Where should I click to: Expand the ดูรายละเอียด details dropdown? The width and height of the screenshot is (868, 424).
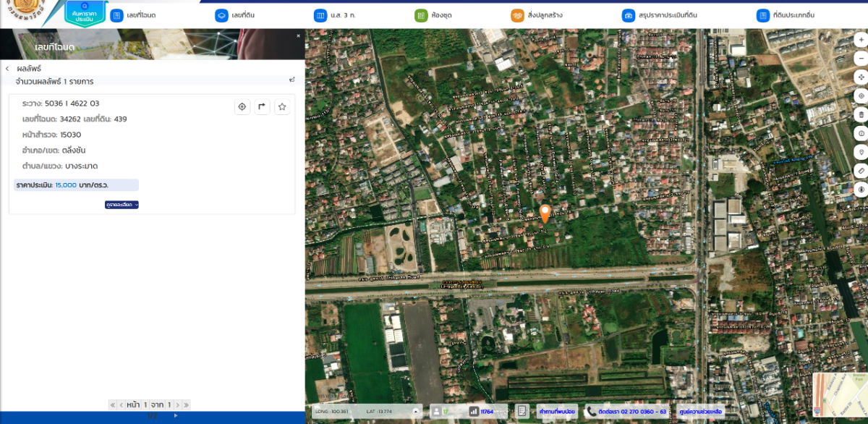point(122,205)
